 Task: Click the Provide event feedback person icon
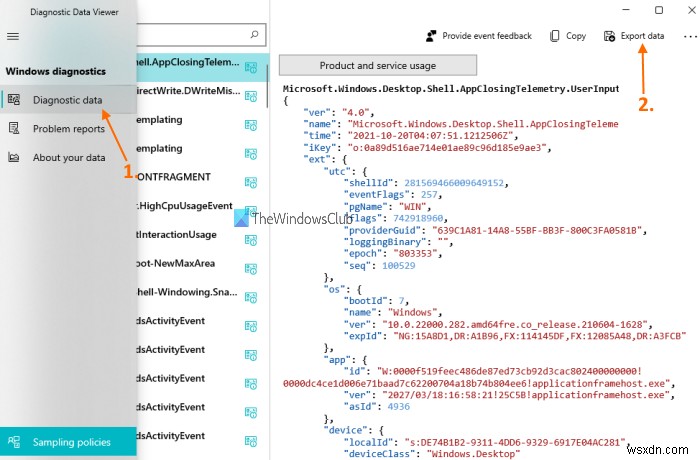pyautogui.click(x=430, y=36)
